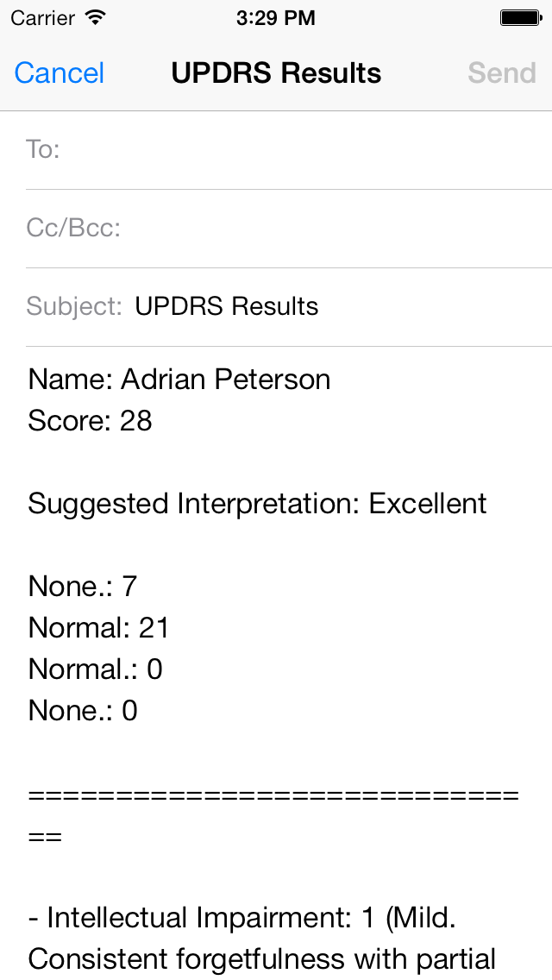Focus the To: recipient field
The width and height of the screenshot is (552, 980).
coord(289,150)
